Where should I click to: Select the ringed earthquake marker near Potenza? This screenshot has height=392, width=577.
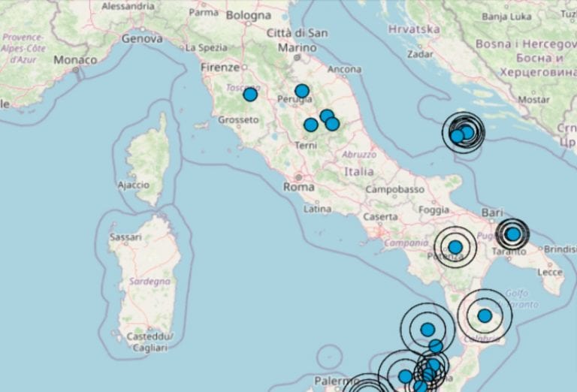(455, 247)
